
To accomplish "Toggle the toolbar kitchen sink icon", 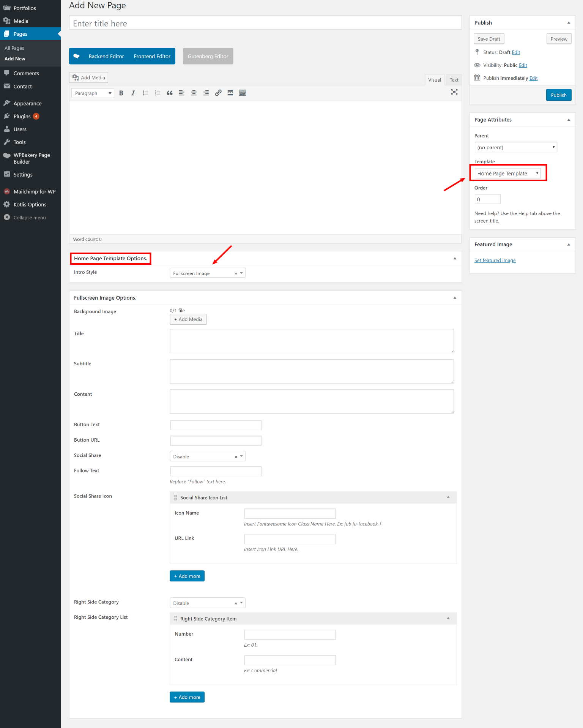I will coord(243,93).
